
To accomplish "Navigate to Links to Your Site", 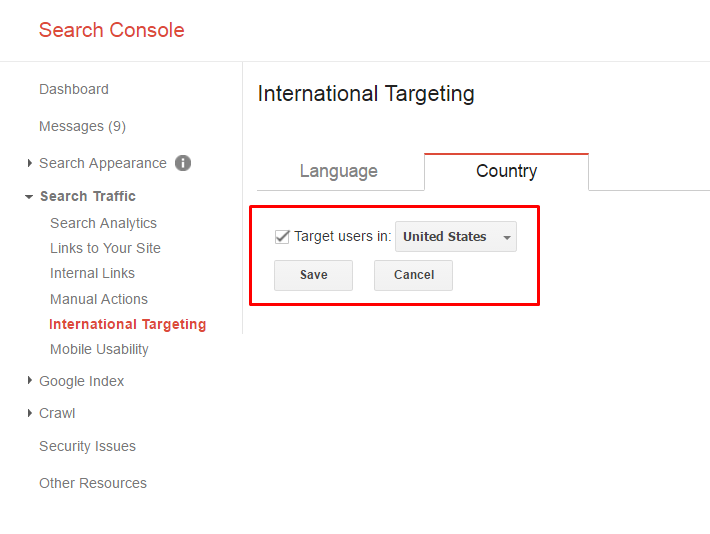I will pos(105,248).
